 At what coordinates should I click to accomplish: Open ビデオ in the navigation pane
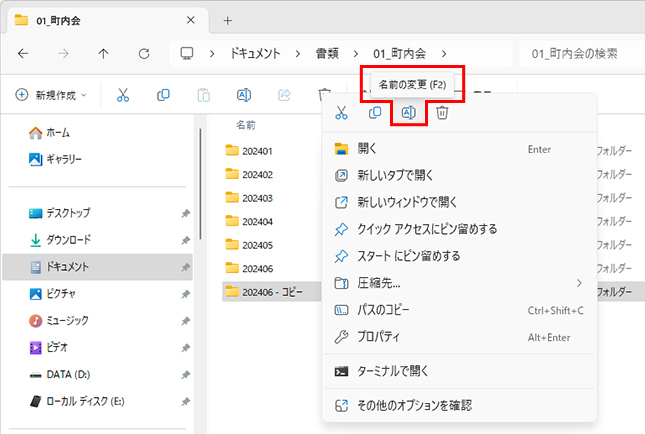97,348
